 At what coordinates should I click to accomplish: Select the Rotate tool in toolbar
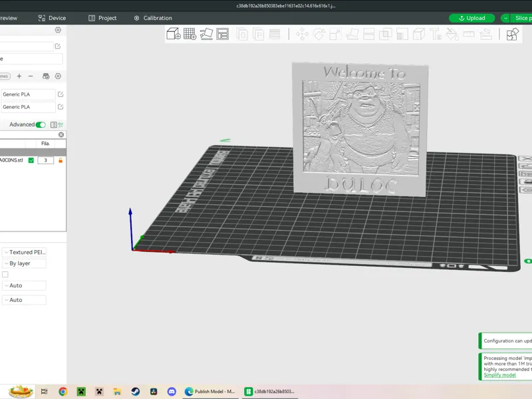tap(319, 35)
